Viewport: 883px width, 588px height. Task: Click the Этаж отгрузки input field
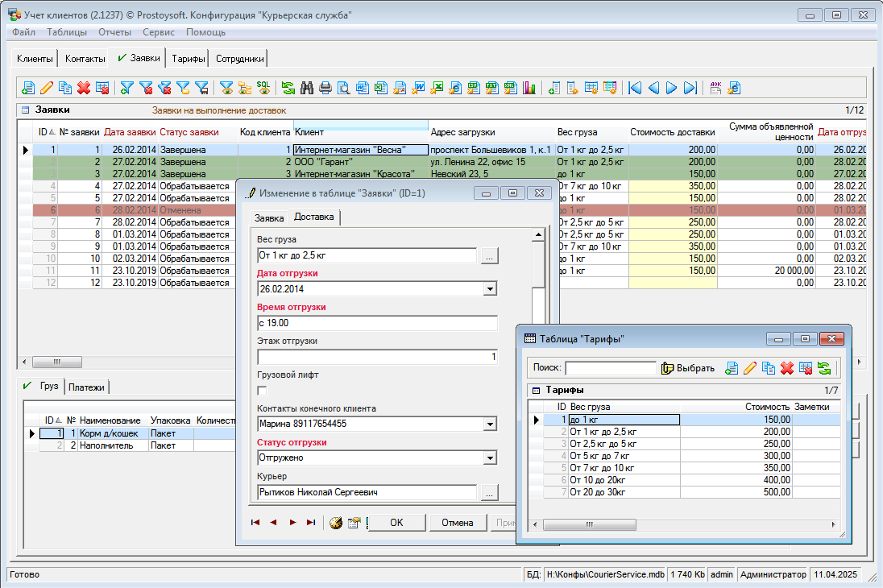click(x=377, y=357)
